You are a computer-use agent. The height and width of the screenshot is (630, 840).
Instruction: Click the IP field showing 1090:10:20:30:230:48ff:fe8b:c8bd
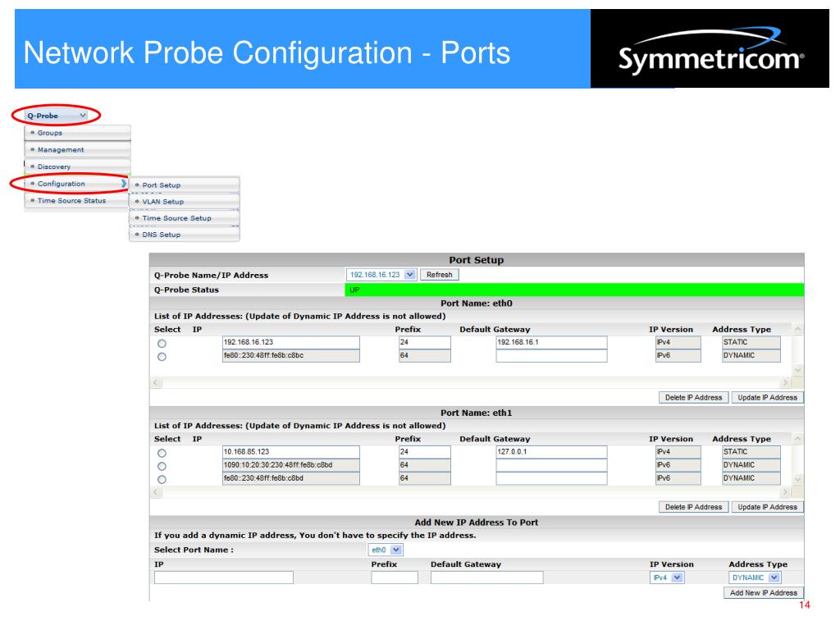[291, 465]
